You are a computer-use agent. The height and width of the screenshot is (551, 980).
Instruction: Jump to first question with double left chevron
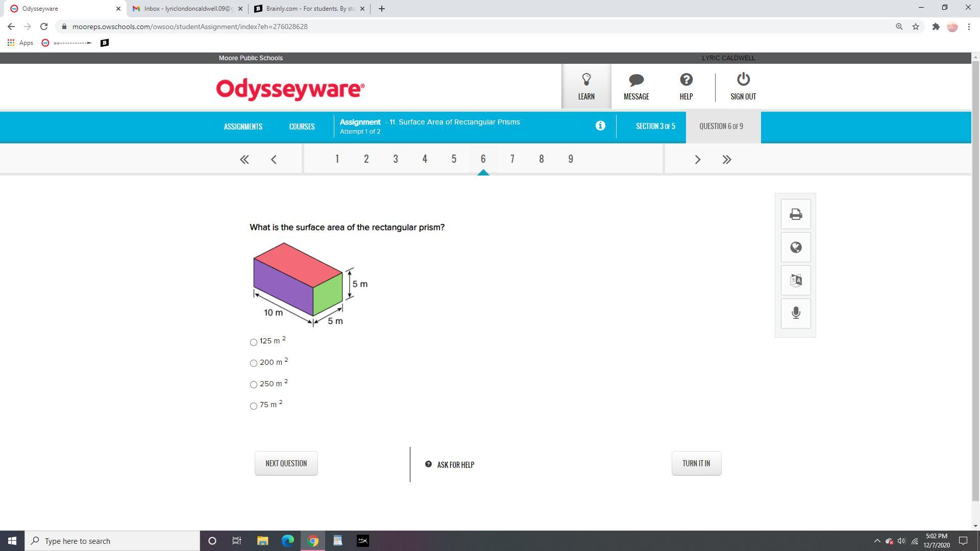tap(244, 160)
